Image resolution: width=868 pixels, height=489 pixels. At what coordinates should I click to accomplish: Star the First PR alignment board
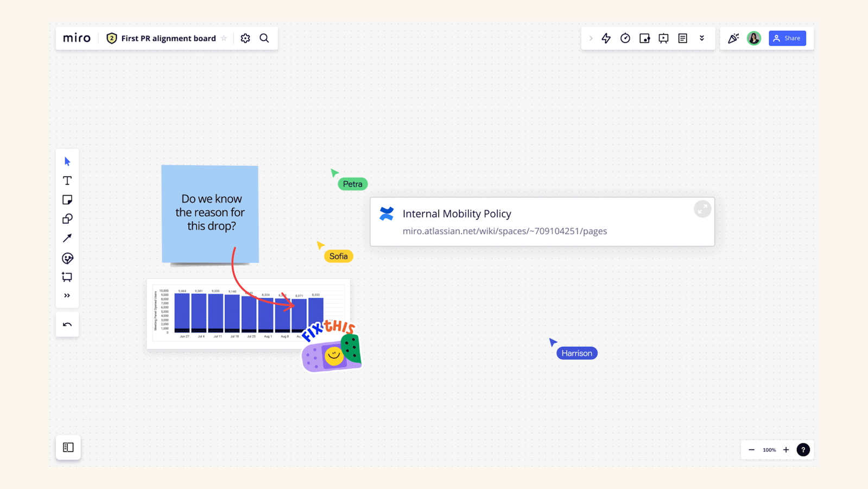coord(224,38)
